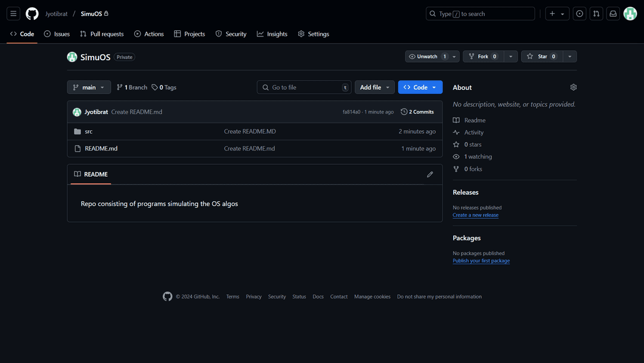Image resolution: width=644 pixels, height=363 pixels.
Task: Click Create a new release link
Action: pos(476,215)
